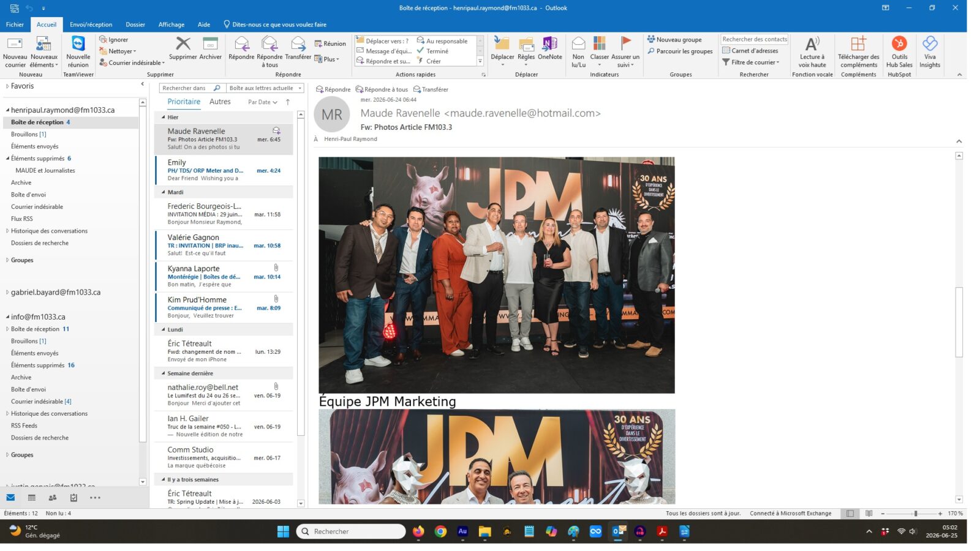Open Viva Insights
The image size is (980, 551).
[x=930, y=51]
